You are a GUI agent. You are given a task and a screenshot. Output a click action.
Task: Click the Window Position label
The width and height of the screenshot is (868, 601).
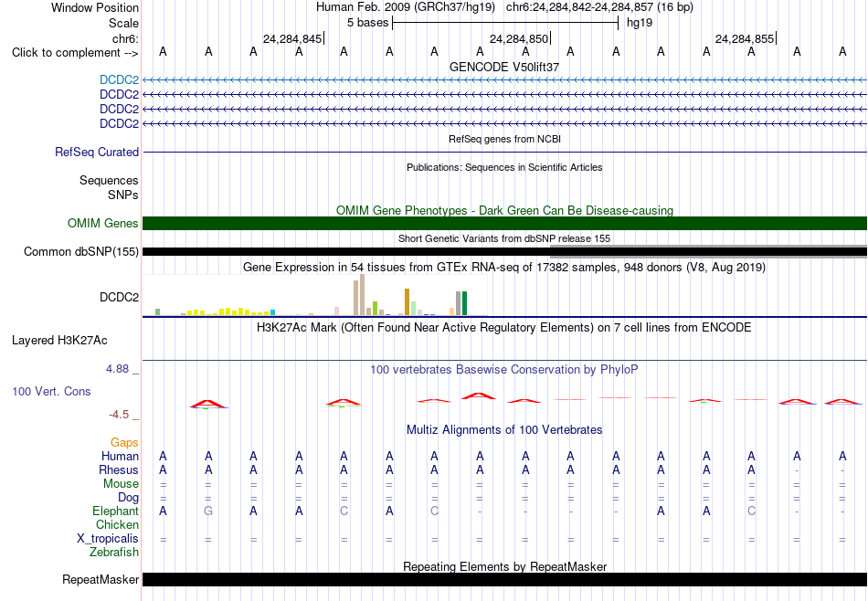[95, 7]
